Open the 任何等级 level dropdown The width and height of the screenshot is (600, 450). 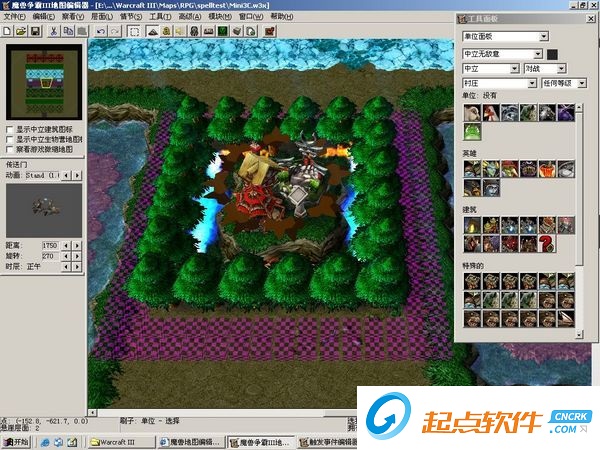[582, 83]
